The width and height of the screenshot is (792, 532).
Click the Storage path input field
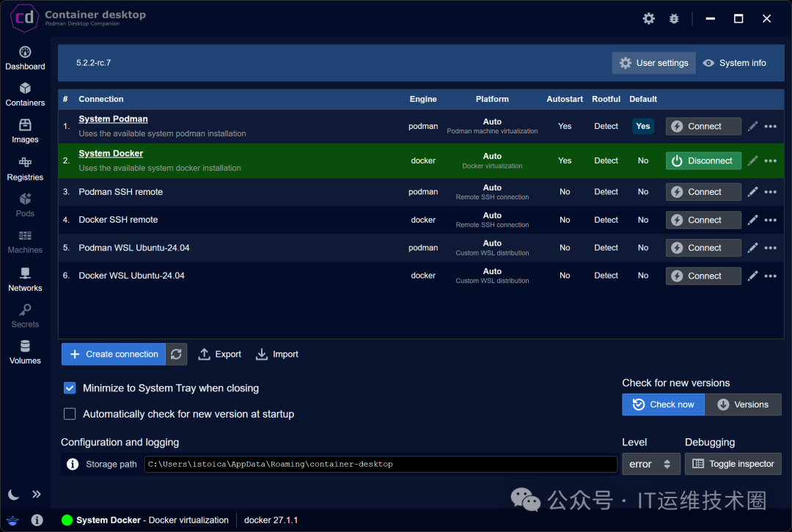point(381,464)
